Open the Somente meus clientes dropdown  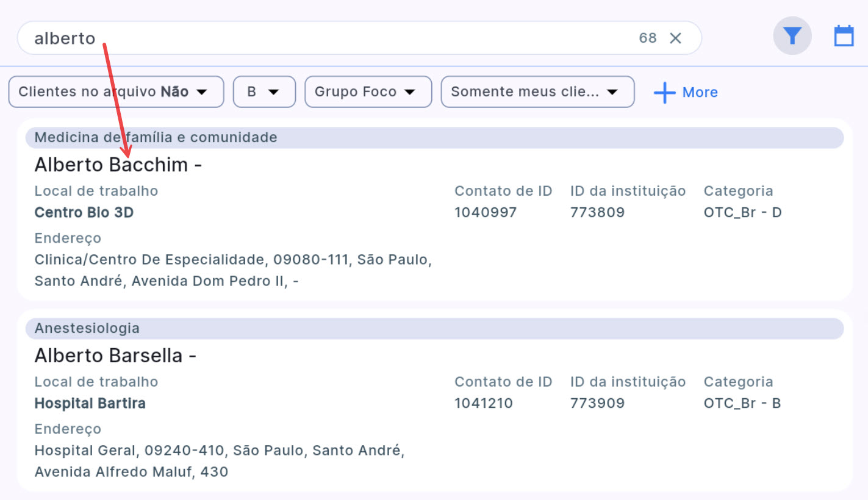[x=537, y=92]
